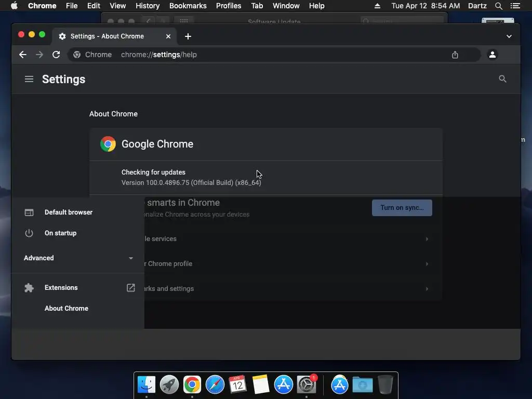The width and height of the screenshot is (532, 399).
Task: Open the Settings hamburger menu icon
Action: 29,79
